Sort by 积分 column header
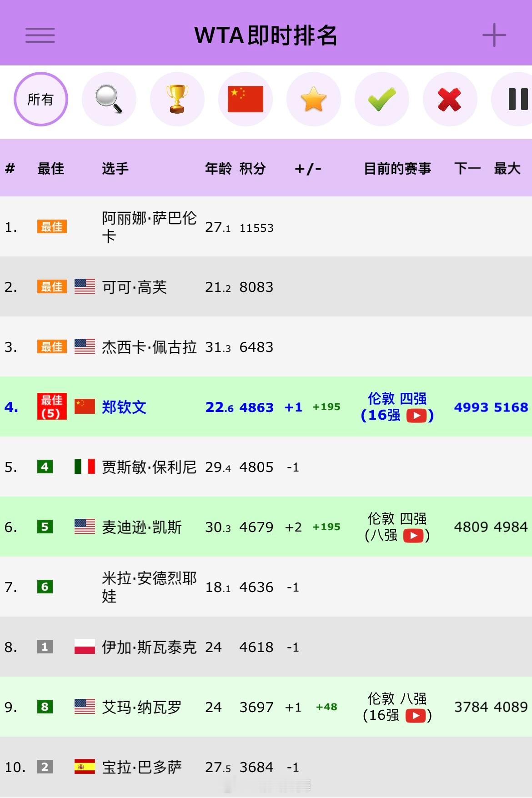This screenshot has width=532, height=798. (253, 169)
